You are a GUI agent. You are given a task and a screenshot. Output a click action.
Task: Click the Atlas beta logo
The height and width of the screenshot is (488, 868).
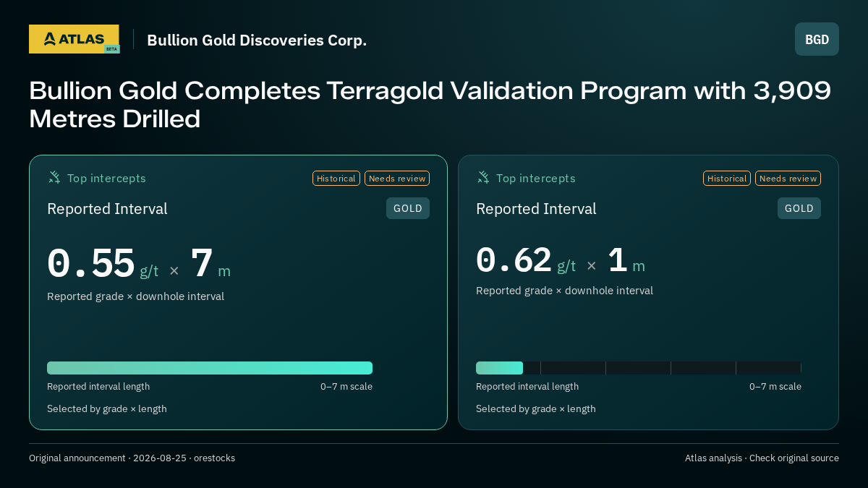click(x=74, y=39)
